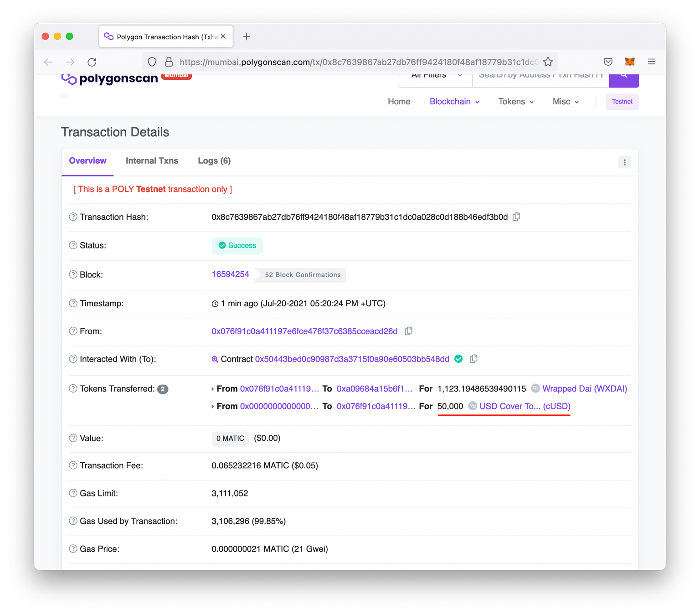700x615 pixels.
Task: Click the Tokens Transferred help icon
Action: coord(73,388)
